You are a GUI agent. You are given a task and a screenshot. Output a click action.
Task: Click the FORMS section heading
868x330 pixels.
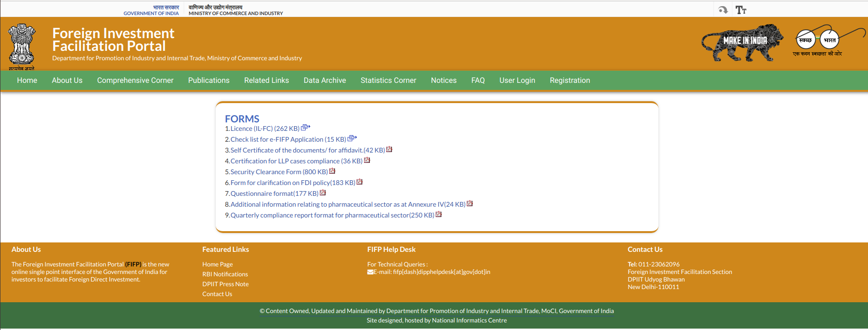pyautogui.click(x=242, y=119)
